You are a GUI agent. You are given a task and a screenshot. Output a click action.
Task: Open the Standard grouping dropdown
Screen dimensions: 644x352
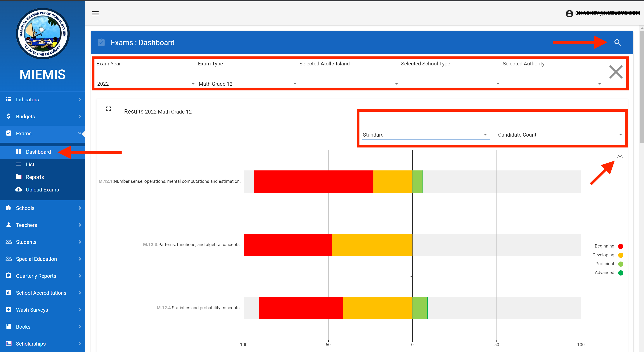tap(425, 135)
